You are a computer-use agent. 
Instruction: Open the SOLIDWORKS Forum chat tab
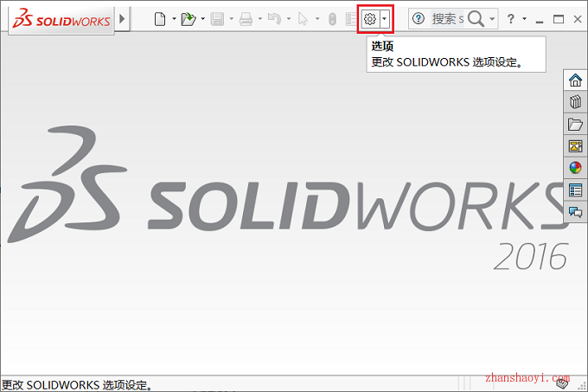tap(575, 212)
